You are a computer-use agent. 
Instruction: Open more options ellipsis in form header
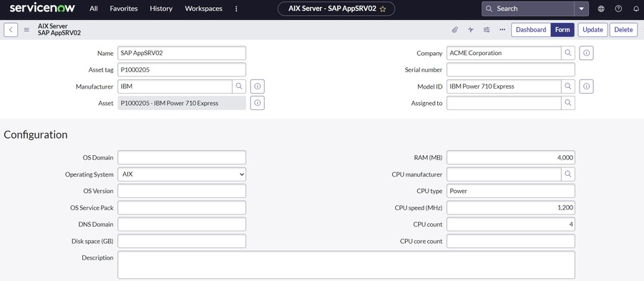click(x=502, y=30)
